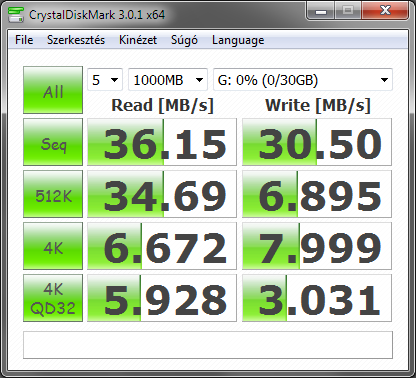Click the 4K write value 7.999
This screenshot has height=378, width=416.
317,246
